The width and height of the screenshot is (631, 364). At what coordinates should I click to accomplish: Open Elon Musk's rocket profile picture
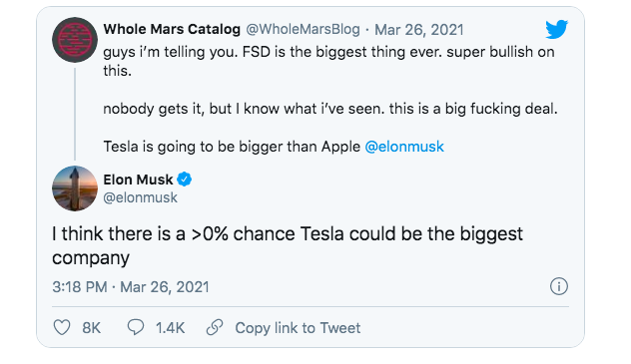click(75, 188)
